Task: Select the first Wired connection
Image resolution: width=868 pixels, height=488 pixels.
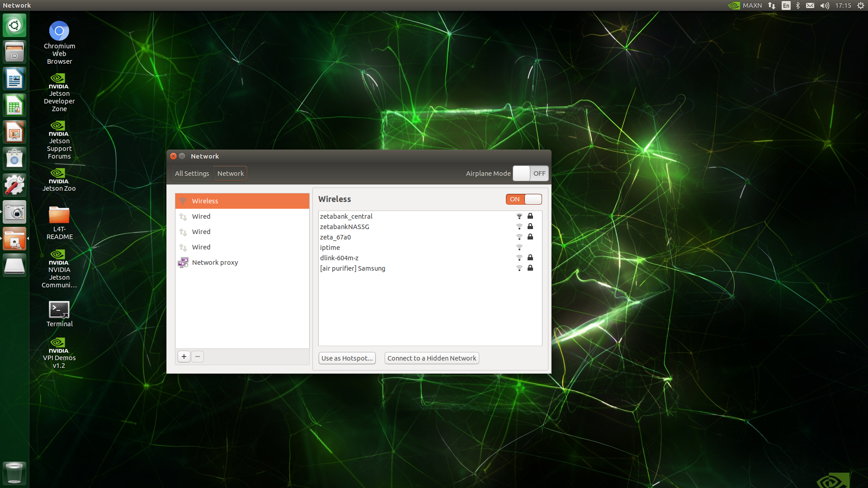Action: 242,216
